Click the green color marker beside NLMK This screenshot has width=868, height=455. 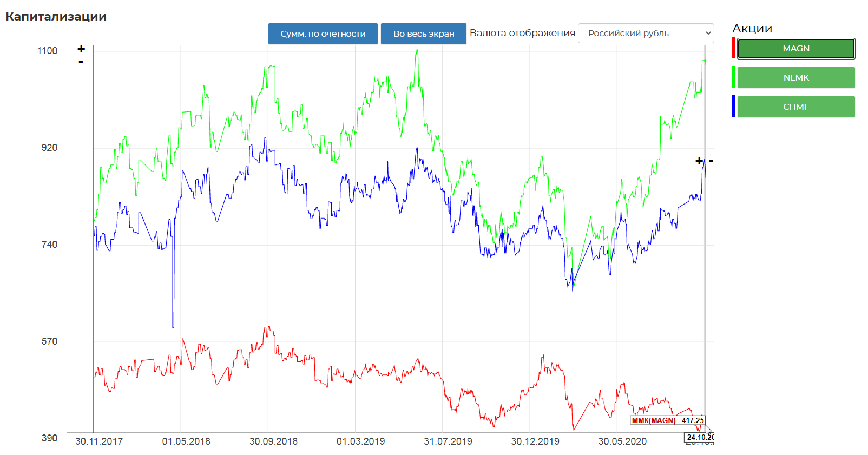pos(733,77)
